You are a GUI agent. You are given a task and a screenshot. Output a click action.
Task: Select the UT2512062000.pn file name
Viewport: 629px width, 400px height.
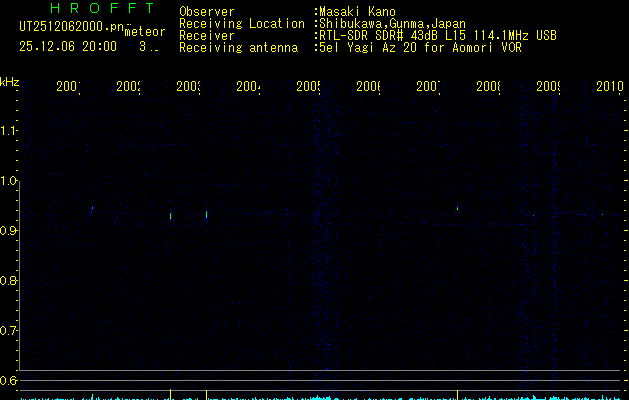tap(71, 27)
